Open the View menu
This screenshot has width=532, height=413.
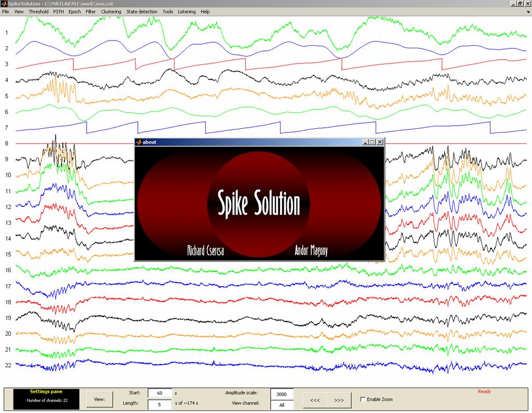19,11
